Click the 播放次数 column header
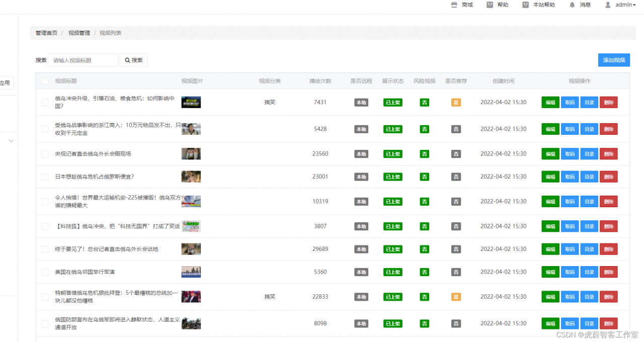 [320, 81]
